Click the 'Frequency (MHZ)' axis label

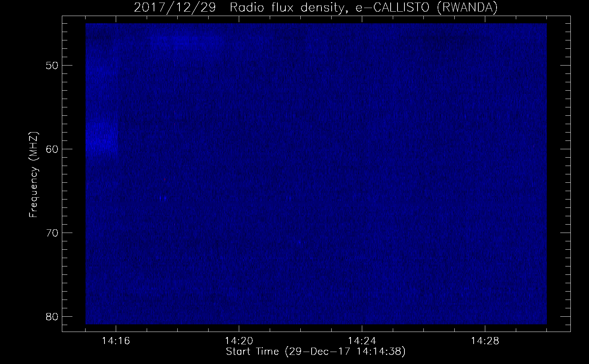(33, 174)
